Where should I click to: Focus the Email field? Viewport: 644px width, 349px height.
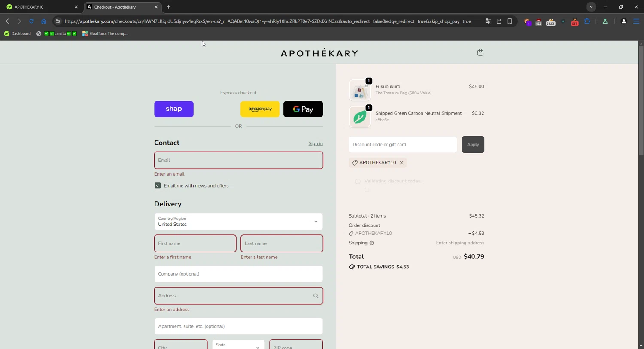point(238,160)
